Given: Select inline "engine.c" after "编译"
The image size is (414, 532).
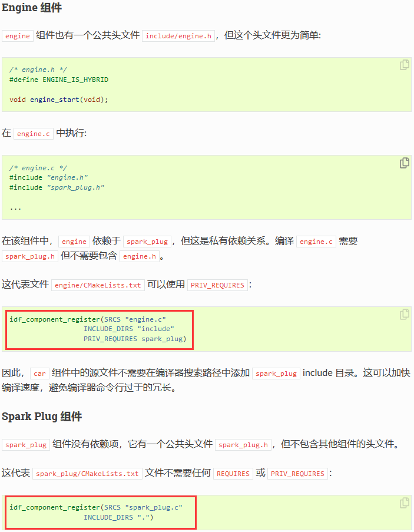Looking at the screenshot, I should point(316,242).
